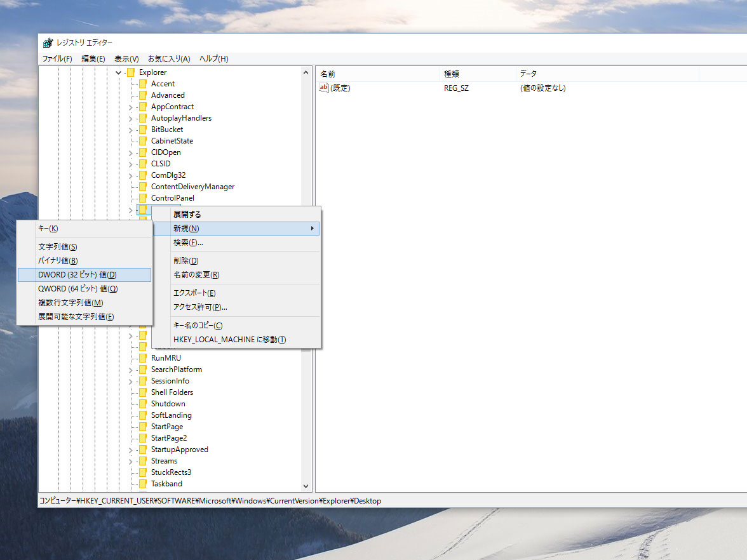The width and height of the screenshot is (747, 560).
Task: Choose エクスポート from context menu
Action: (194, 293)
